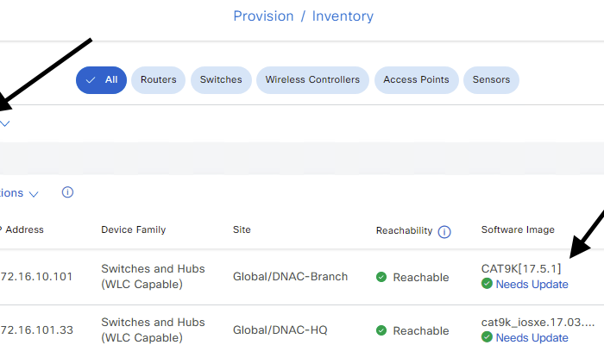Viewport: 604px width, 364px height.
Task: Click the info icon beside Actions dropdown
Action: click(67, 192)
